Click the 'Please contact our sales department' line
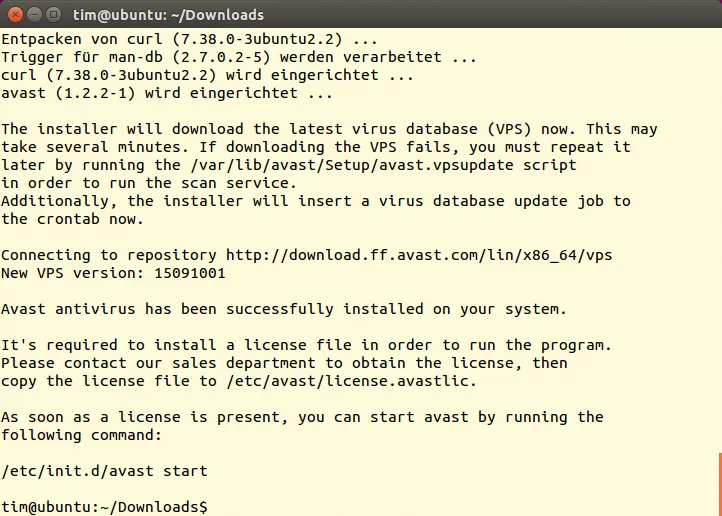The width and height of the screenshot is (722, 516). [x=283, y=363]
